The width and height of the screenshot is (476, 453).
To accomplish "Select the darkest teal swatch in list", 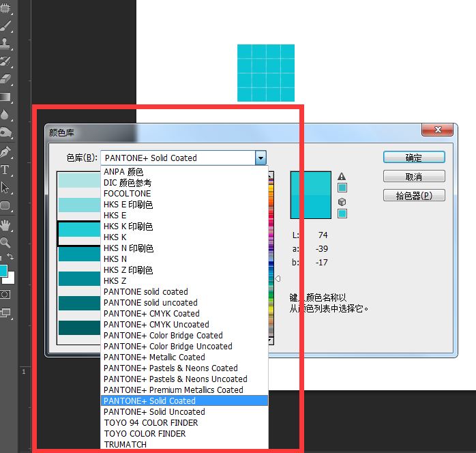I will pos(79,327).
